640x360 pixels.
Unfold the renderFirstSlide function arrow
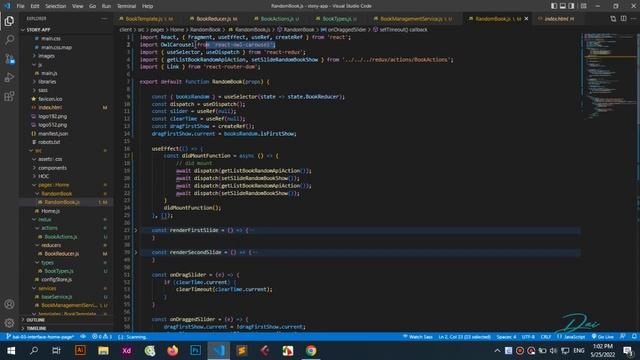coord(136,230)
